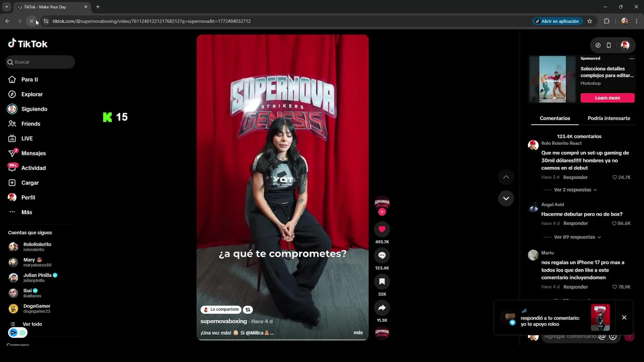The image size is (644, 362).
Task: Open the video's sound disc icon
Action: pos(382,333)
